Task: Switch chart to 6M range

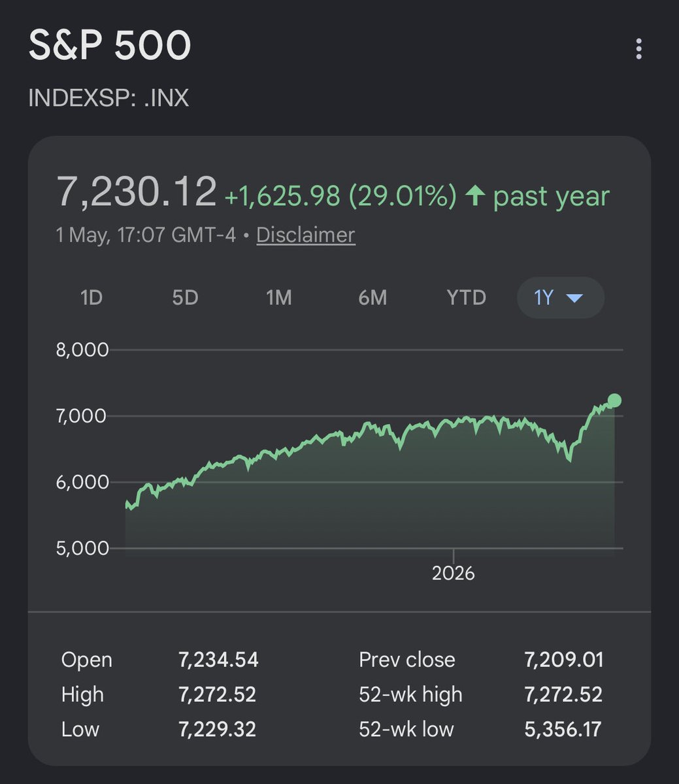Action: (x=373, y=298)
